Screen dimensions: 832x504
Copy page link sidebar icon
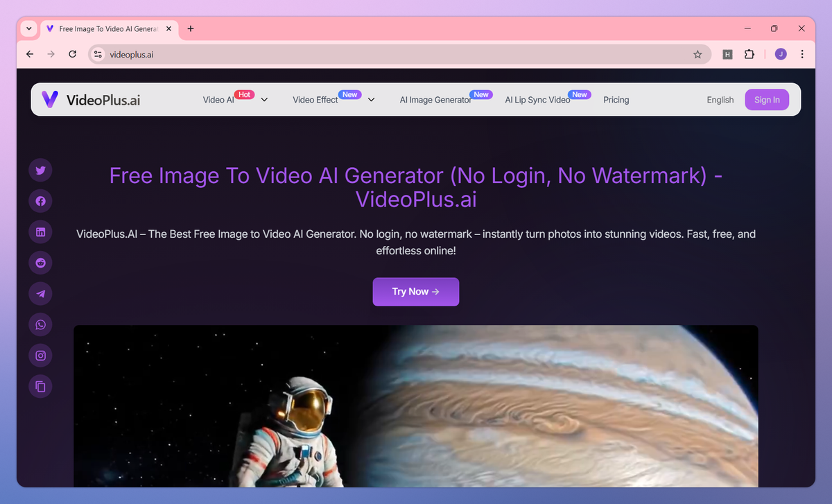point(40,386)
